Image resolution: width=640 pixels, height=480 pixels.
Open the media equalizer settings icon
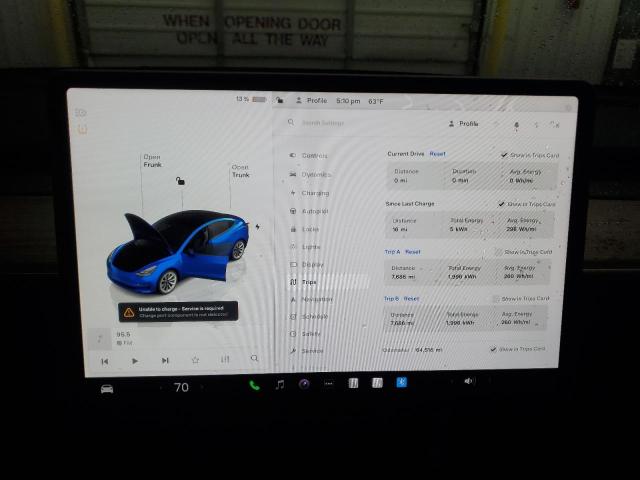(x=225, y=359)
